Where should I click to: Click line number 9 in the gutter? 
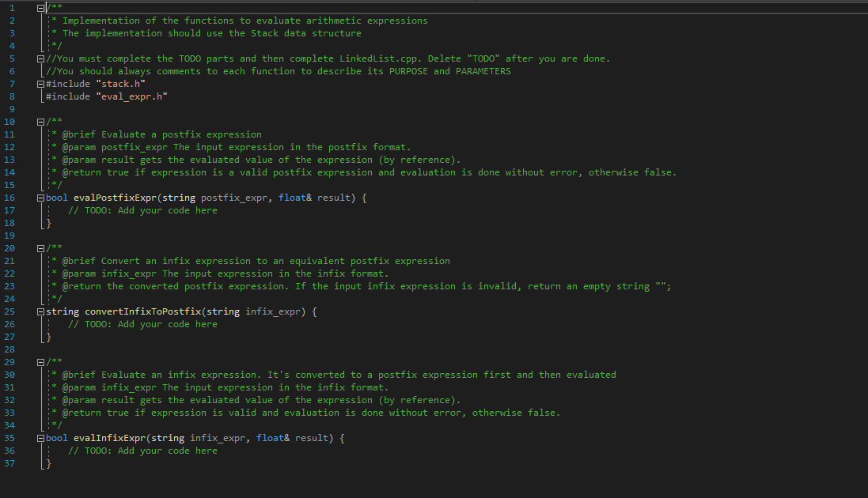(12, 109)
